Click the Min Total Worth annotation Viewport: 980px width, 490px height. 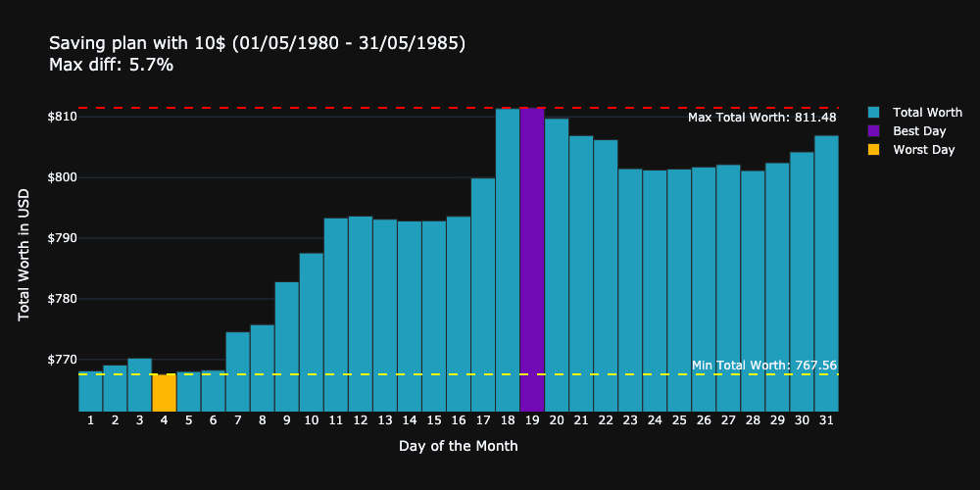[763, 366]
